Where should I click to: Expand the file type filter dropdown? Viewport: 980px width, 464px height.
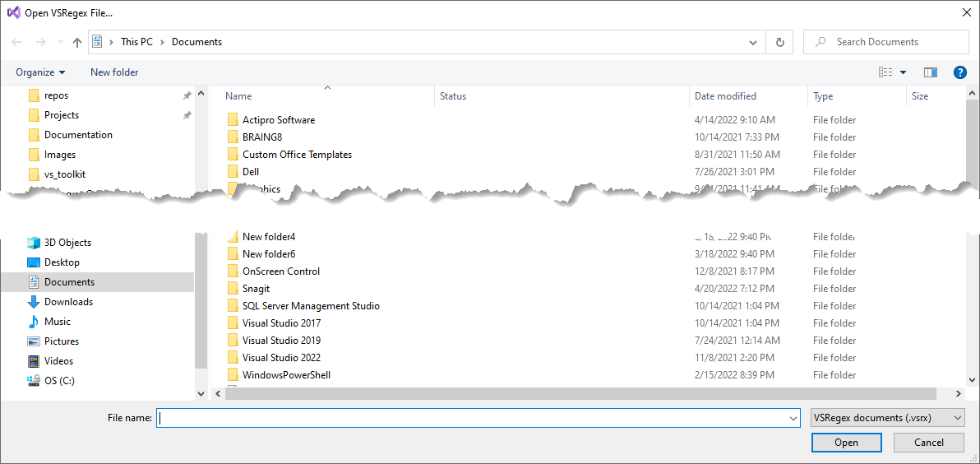pos(887,418)
